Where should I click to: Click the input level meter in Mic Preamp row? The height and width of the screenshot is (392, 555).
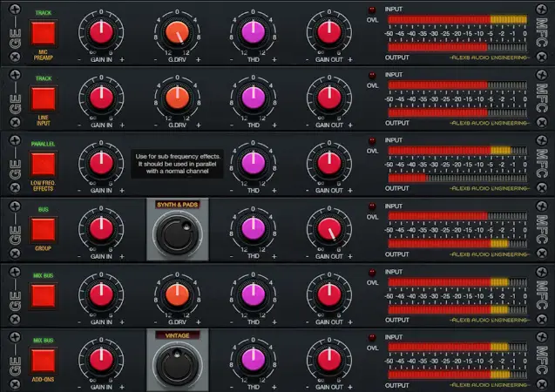456,19
